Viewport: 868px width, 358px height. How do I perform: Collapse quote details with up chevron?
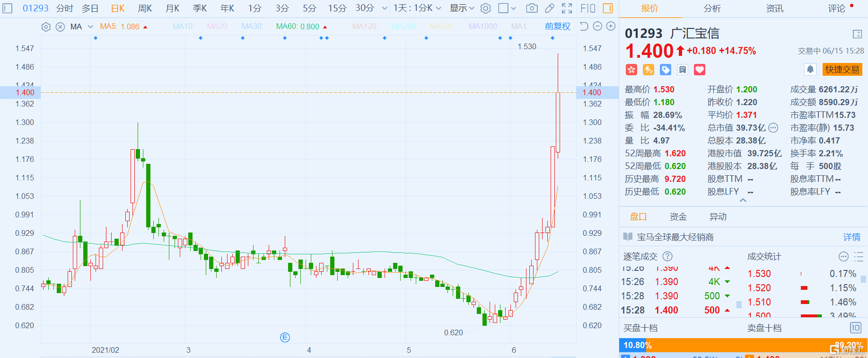[x=743, y=200]
